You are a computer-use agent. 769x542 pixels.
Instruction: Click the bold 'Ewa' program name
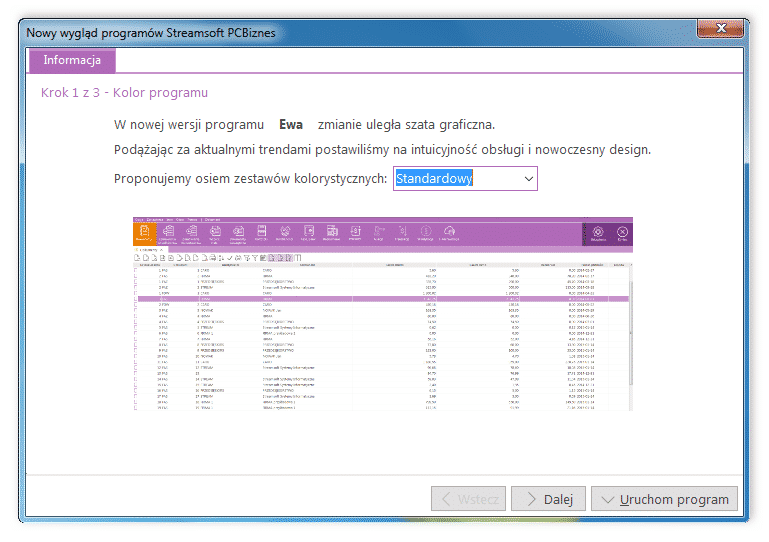coord(291,125)
